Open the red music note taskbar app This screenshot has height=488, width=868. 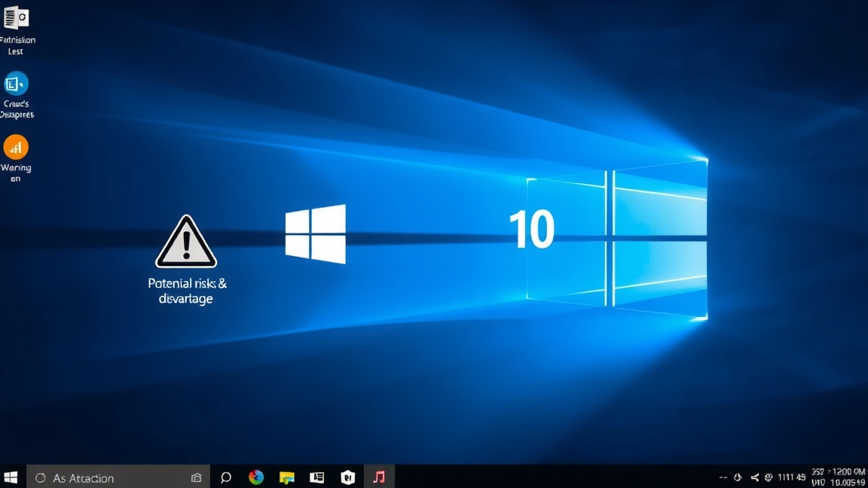tap(379, 477)
